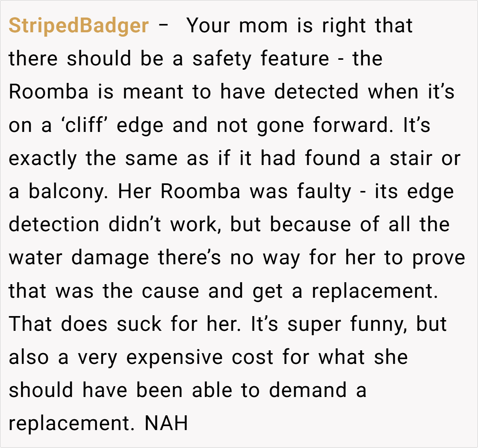Click the word "prove" in the comment
478x448 pixels.
point(438,258)
